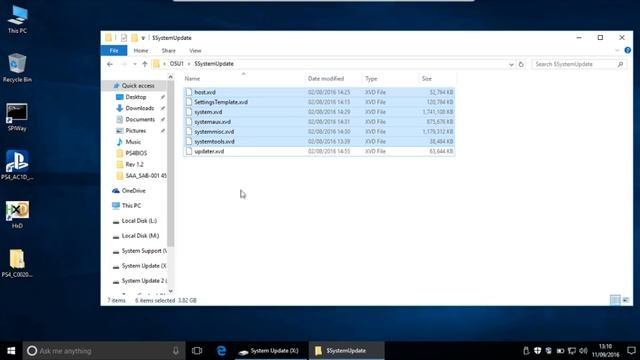Click the volume icon in system tray
The image size is (640, 360).
[x=583, y=351]
